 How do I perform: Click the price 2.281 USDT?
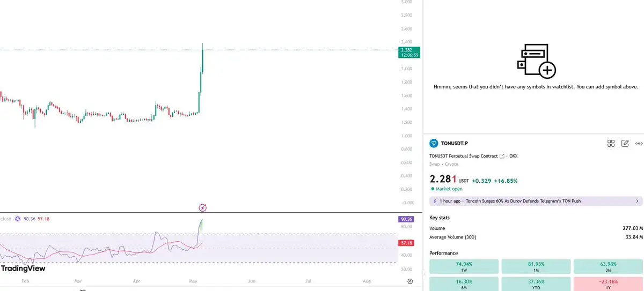pos(449,180)
